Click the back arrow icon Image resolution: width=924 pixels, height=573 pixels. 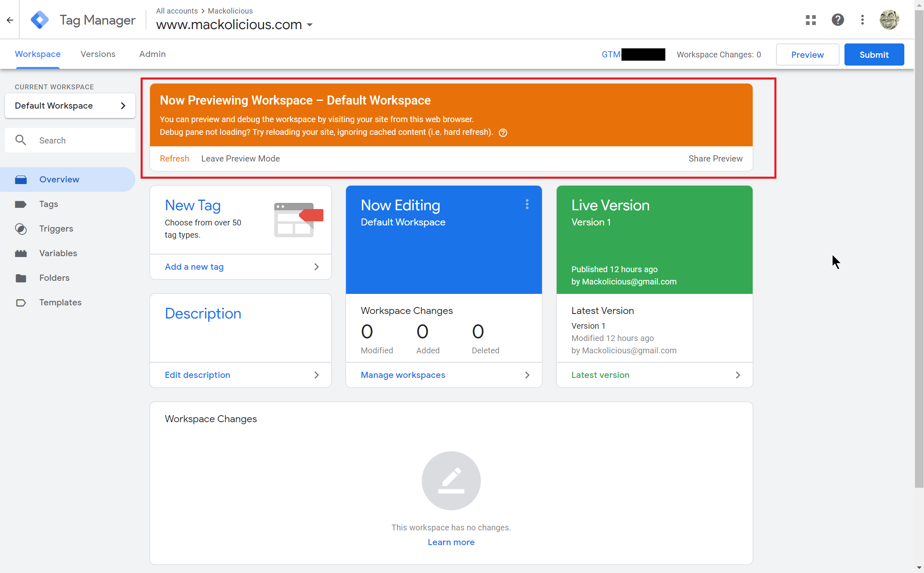(10, 20)
